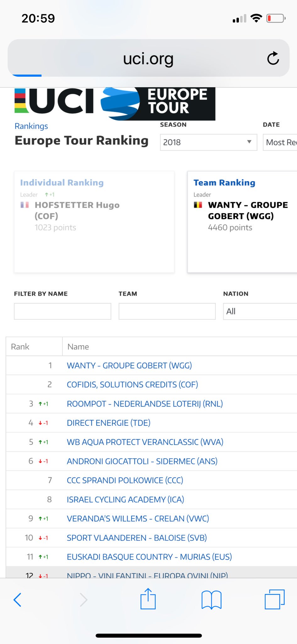Click the green up arrow at rank 9

click(40, 519)
